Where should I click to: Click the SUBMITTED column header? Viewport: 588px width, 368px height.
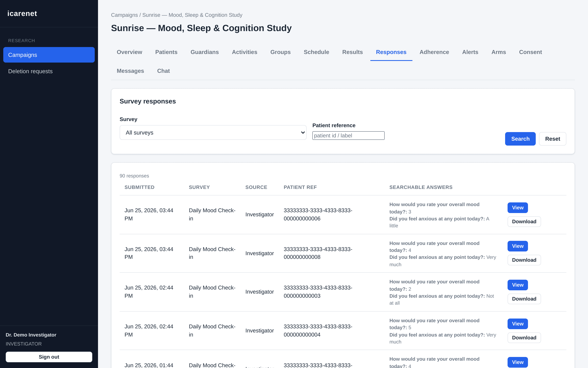[139, 187]
